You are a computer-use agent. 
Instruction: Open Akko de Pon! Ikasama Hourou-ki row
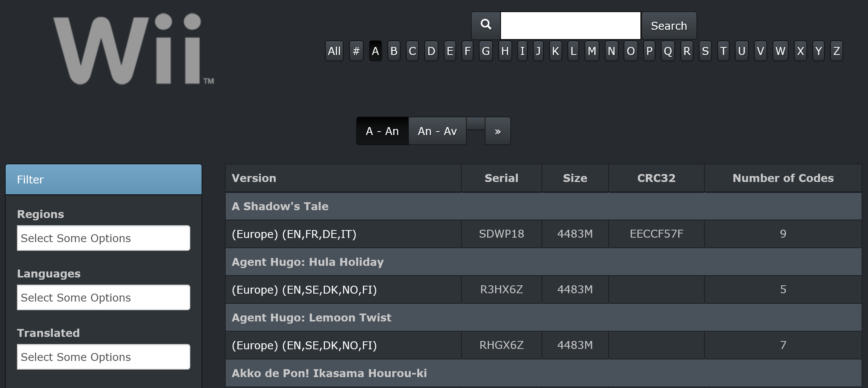tap(543, 373)
